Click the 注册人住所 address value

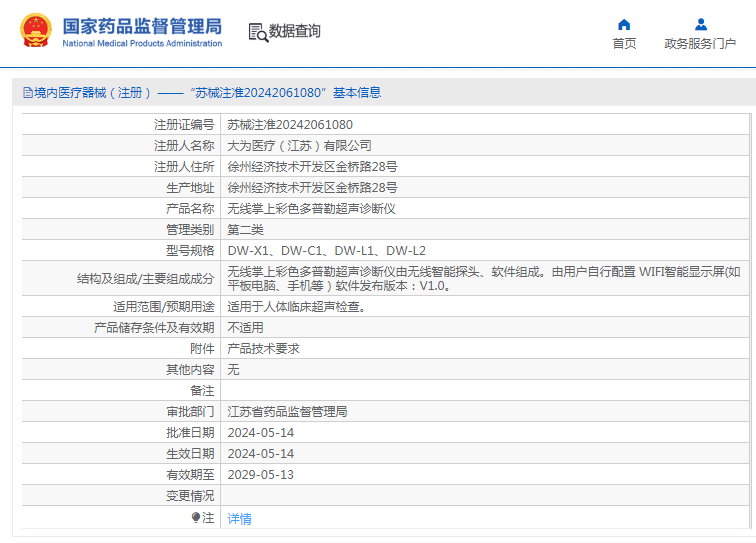click(x=312, y=167)
